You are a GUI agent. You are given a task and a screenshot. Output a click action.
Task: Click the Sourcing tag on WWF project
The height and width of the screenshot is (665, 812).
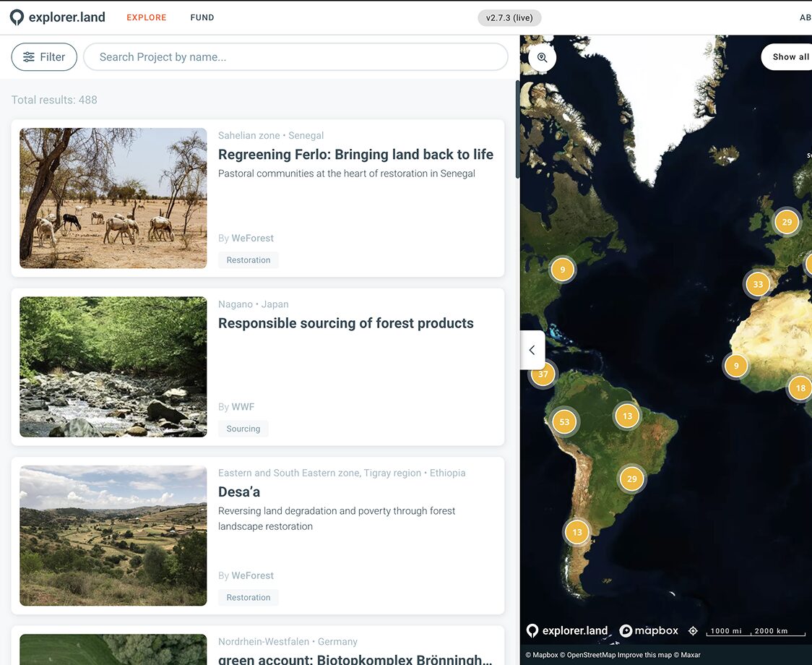243,429
